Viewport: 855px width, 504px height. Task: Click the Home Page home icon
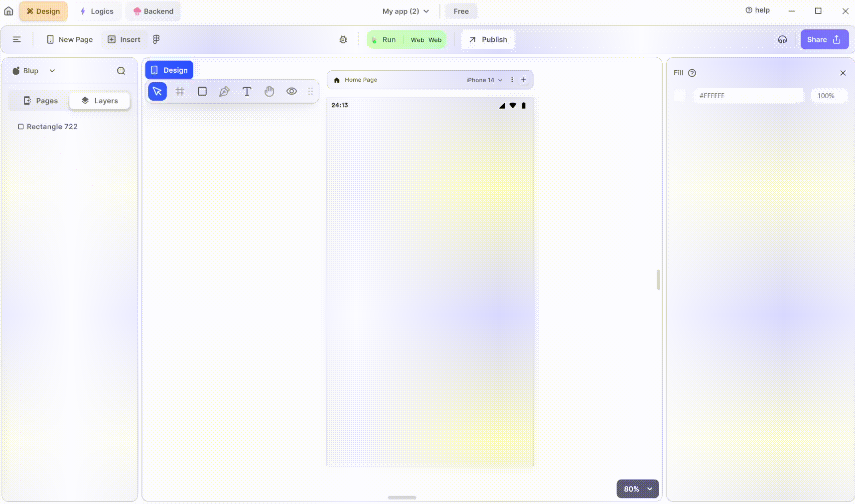point(336,80)
